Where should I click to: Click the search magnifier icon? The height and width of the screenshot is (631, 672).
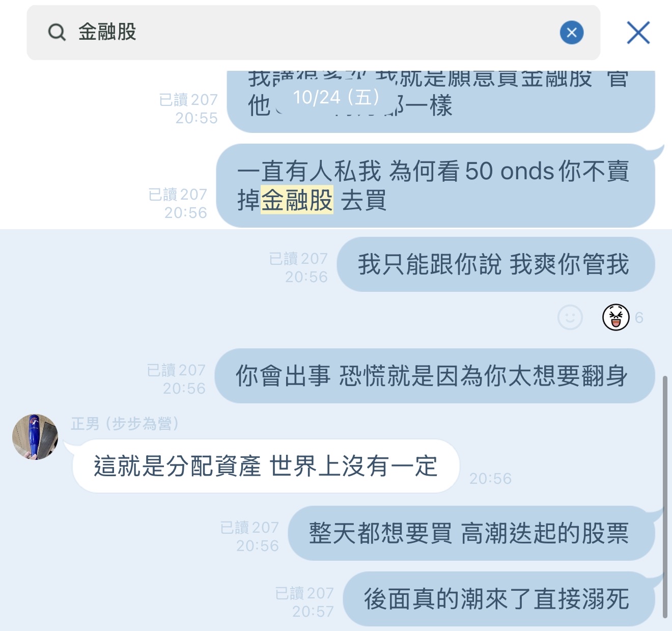(x=57, y=32)
